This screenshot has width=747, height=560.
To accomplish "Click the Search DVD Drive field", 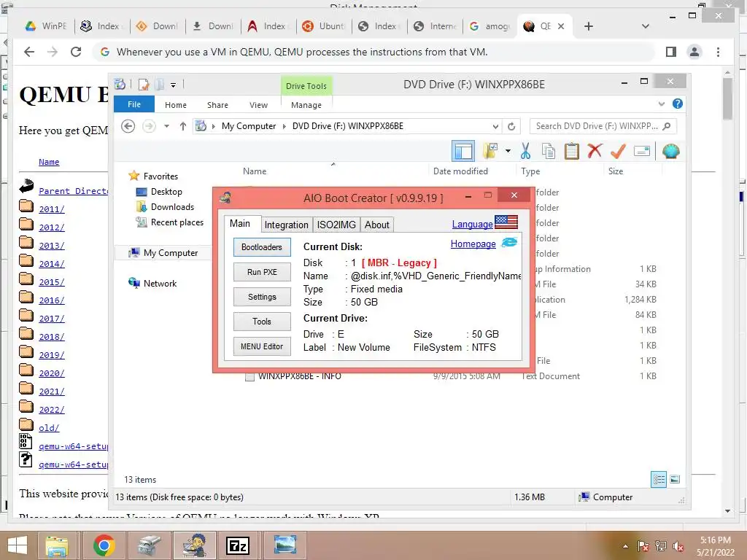I will [603, 126].
